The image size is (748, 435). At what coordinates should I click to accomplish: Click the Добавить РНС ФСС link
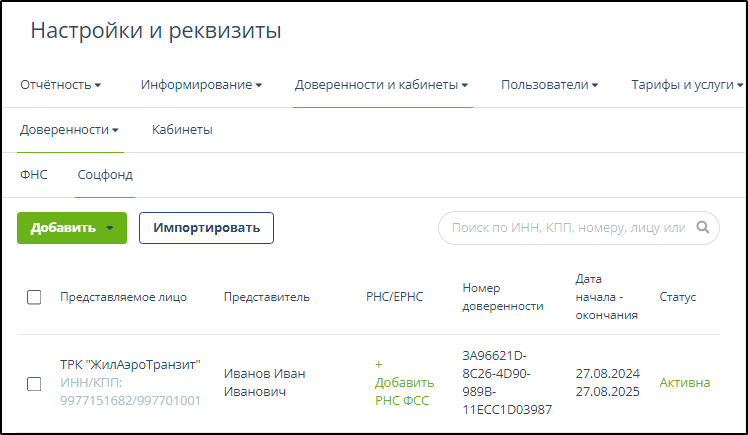click(x=404, y=383)
